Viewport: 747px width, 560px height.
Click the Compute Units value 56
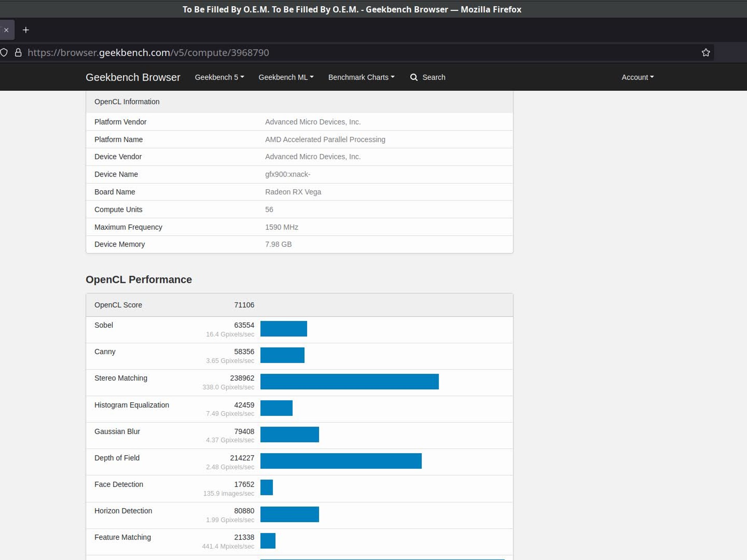pyautogui.click(x=269, y=210)
